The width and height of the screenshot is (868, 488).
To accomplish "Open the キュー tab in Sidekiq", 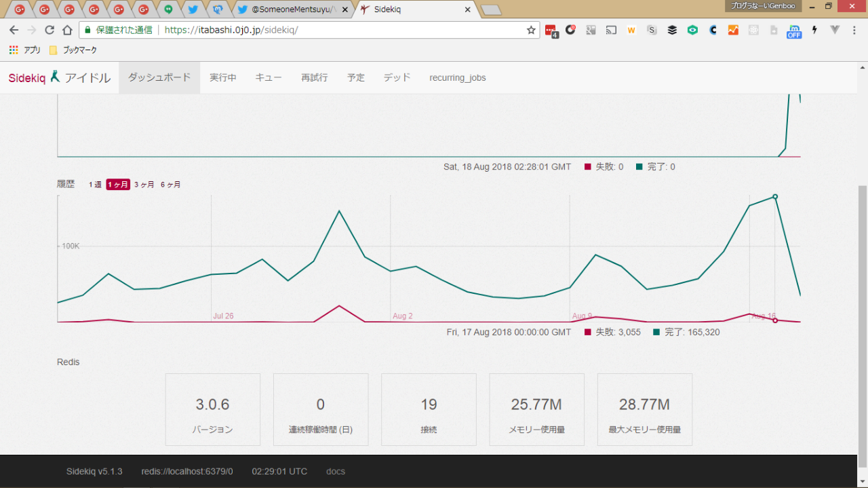I will point(269,77).
